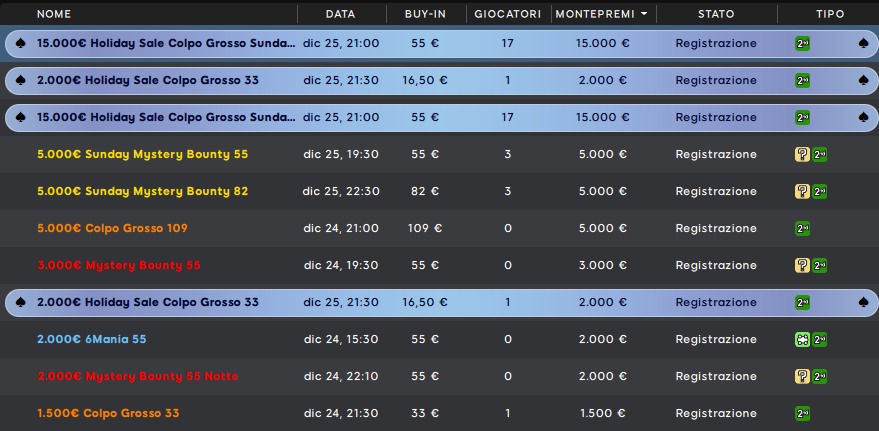The width and height of the screenshot is (879, 431).
Task: Sort by the BUY-IN column header
Action: click(x=425, y=14)
